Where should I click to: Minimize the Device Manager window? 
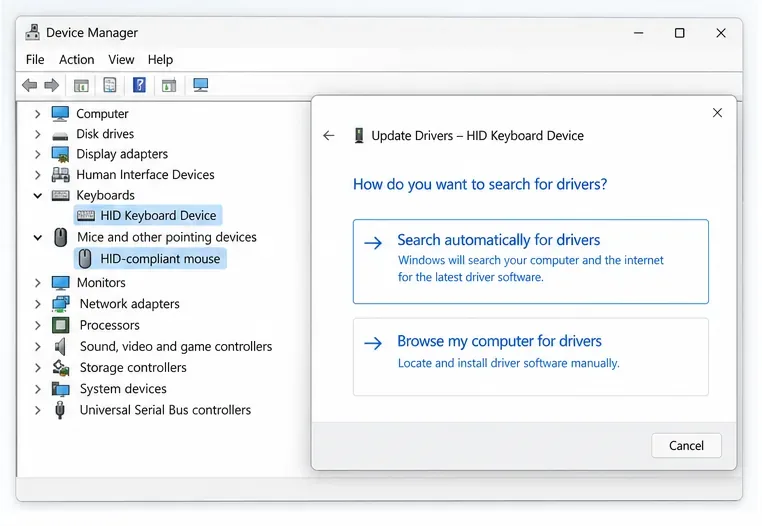pos(639,33)
